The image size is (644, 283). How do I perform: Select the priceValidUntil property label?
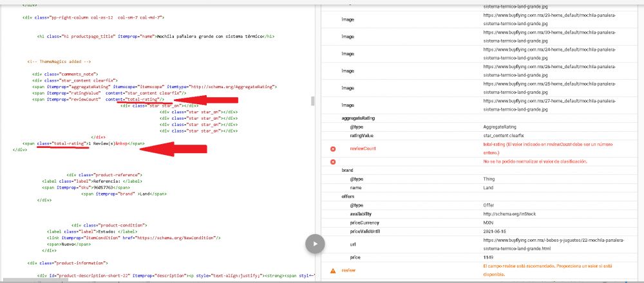tap(365, 232)
